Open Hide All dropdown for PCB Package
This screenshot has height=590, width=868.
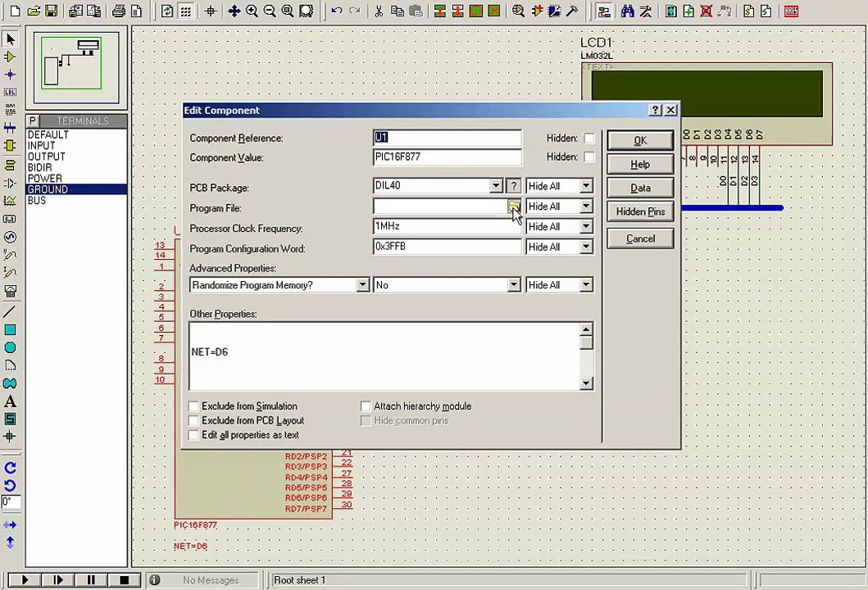586,186
